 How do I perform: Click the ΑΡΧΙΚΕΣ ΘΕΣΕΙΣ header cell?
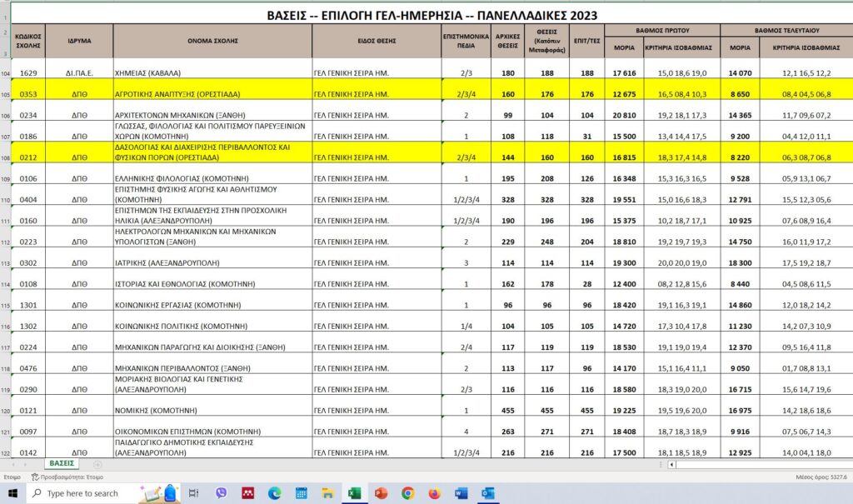pyautogui.click(x=507, y=41)
